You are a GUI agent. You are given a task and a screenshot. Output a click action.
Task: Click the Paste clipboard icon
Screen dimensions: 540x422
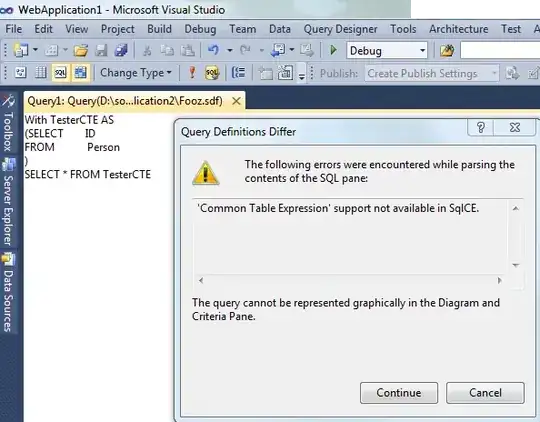187,51
